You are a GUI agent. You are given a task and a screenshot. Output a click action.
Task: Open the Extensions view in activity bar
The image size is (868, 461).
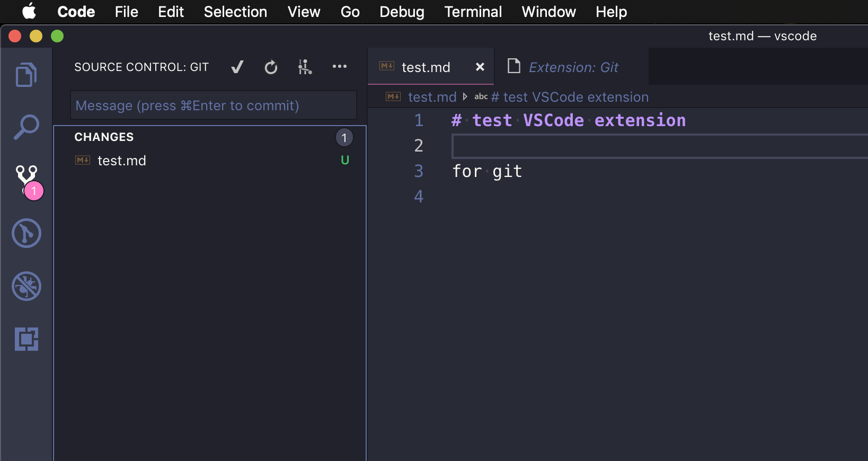click(x=26, y=339)
